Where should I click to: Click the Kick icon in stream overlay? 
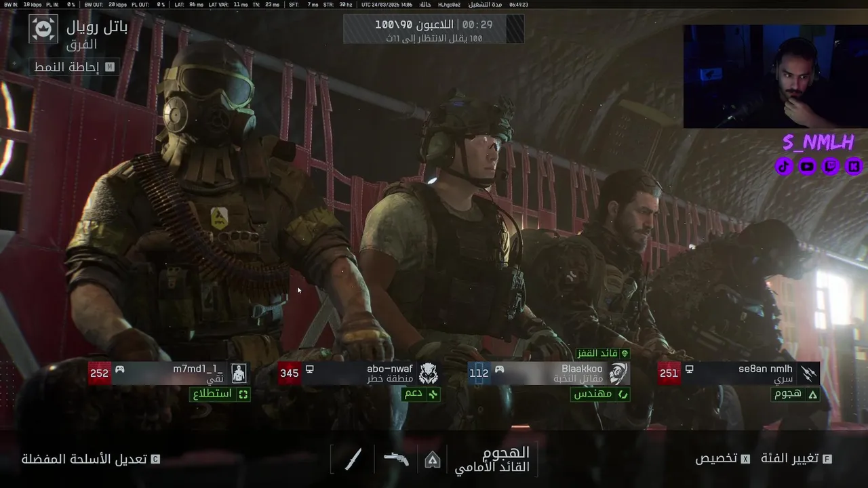pos(854,165)
